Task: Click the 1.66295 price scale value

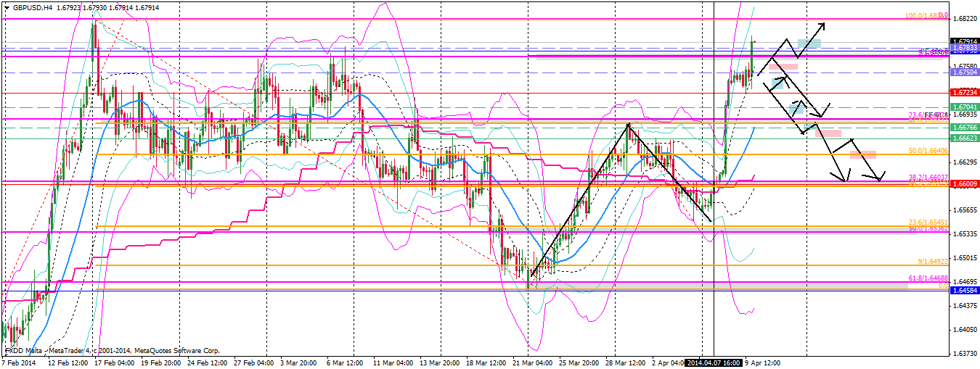Action: pyautogui.click(x=965, y=162)
